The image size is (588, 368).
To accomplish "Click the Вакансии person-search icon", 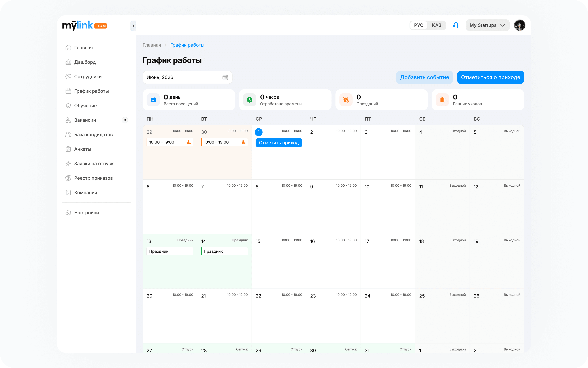I will coord(68,120).
